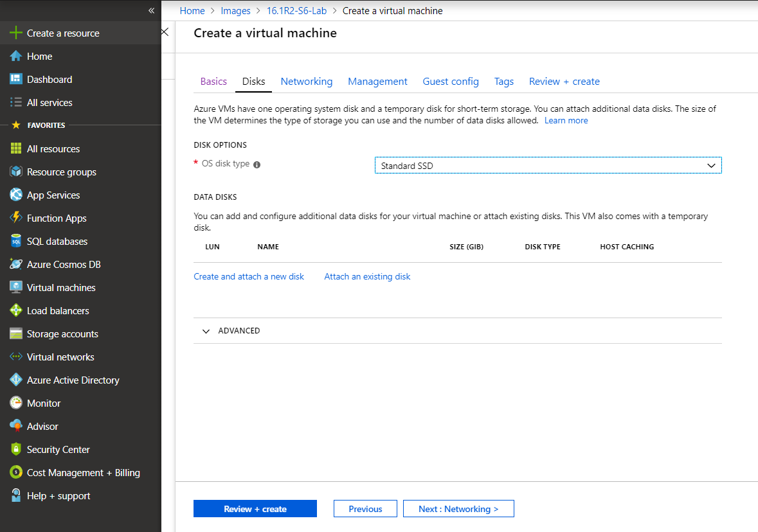Click the LUN column header
The width and height of the screenshot is (758, 532).
click(212, 247)
